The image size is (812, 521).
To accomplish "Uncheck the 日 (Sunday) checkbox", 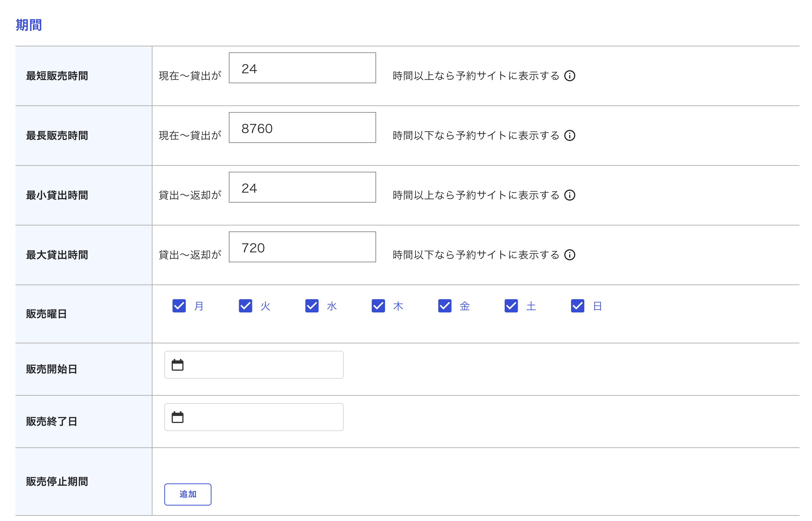I will click(577, 306).
